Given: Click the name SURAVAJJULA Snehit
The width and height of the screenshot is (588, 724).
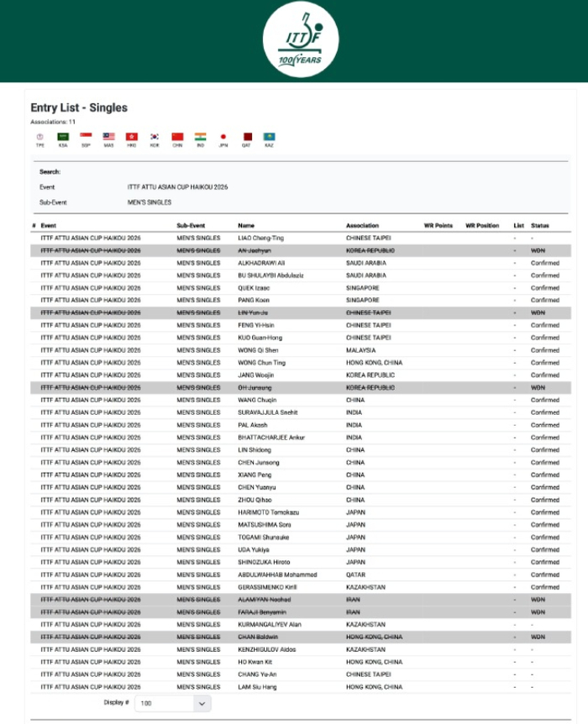Looking at the screenshot, I should click(x=268, y=412).
